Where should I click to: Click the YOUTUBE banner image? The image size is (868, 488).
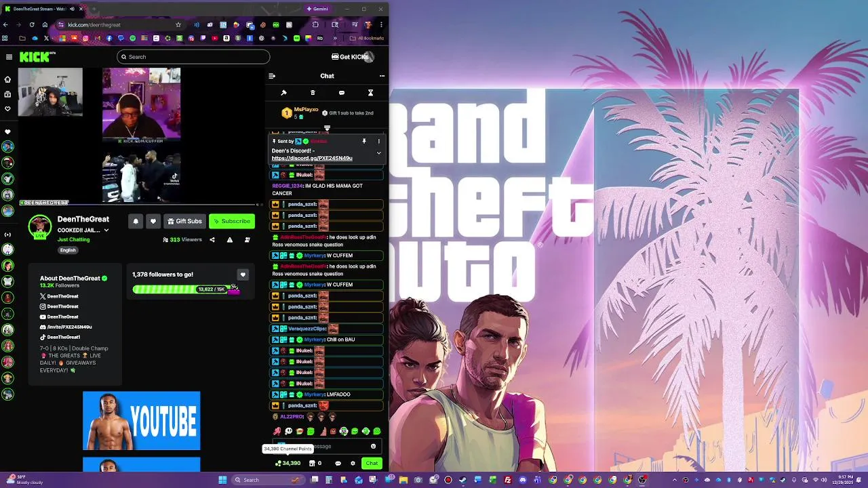point(142,421)
